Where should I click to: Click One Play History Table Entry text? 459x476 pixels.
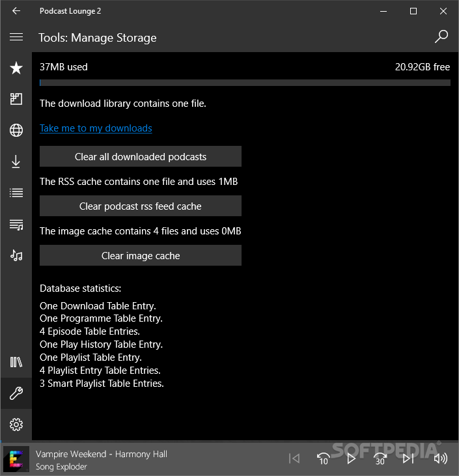coord(101,344)
